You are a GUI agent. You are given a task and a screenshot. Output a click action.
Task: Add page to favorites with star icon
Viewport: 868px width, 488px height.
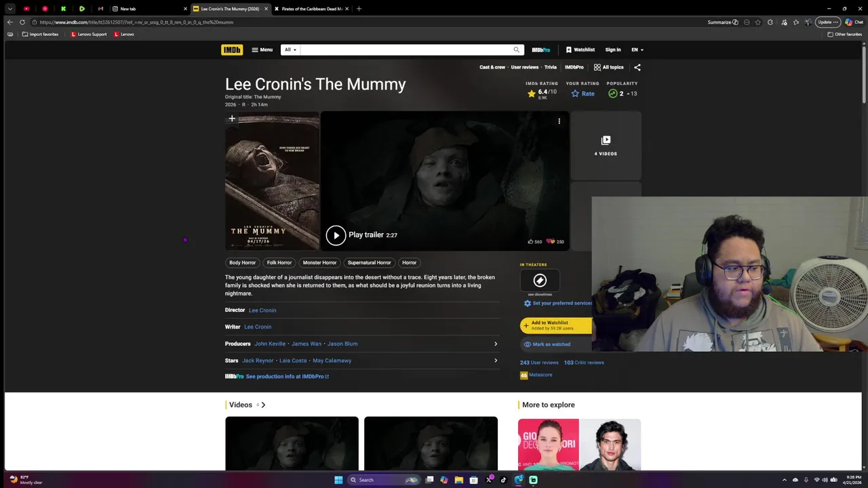click(x=758, y=22)
